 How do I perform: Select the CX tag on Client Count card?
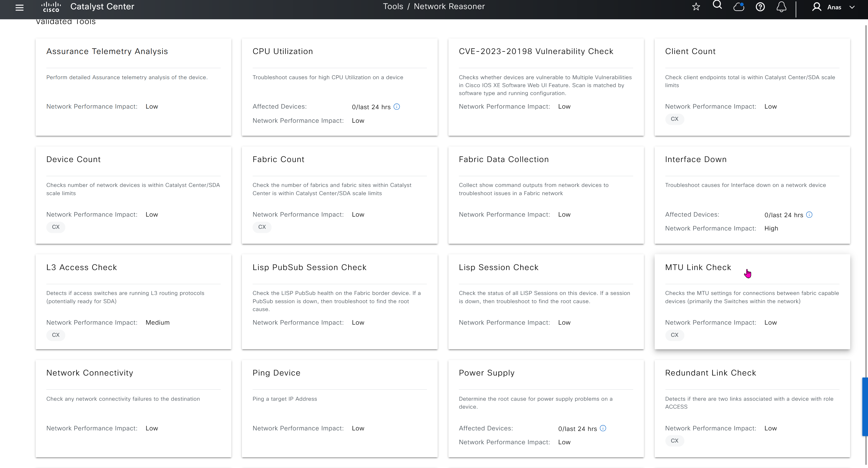point(674,119)
